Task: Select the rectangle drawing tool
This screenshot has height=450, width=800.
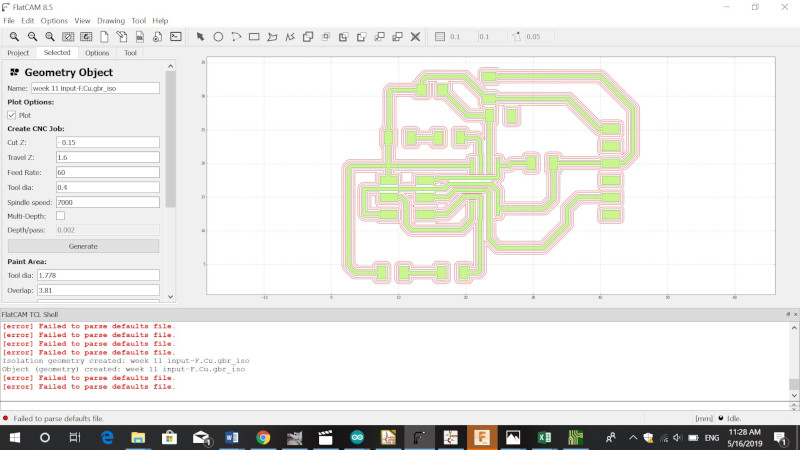Action: pos(254,37)
